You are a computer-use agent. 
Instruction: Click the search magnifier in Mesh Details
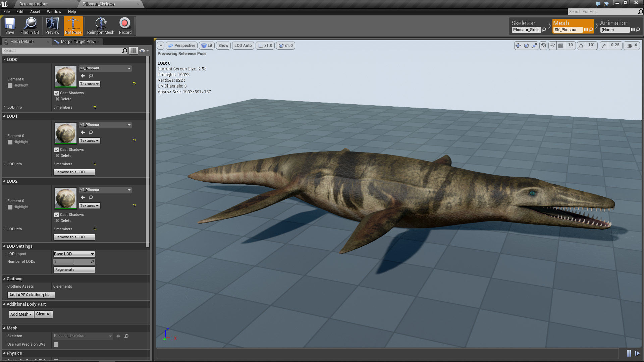[x=125, y=51]
